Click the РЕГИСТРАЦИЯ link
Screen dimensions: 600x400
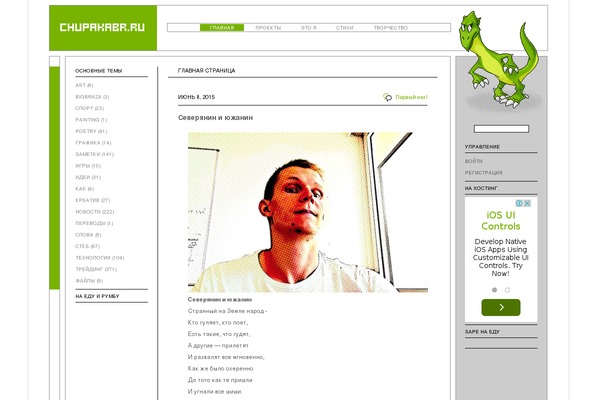point(484,173)
